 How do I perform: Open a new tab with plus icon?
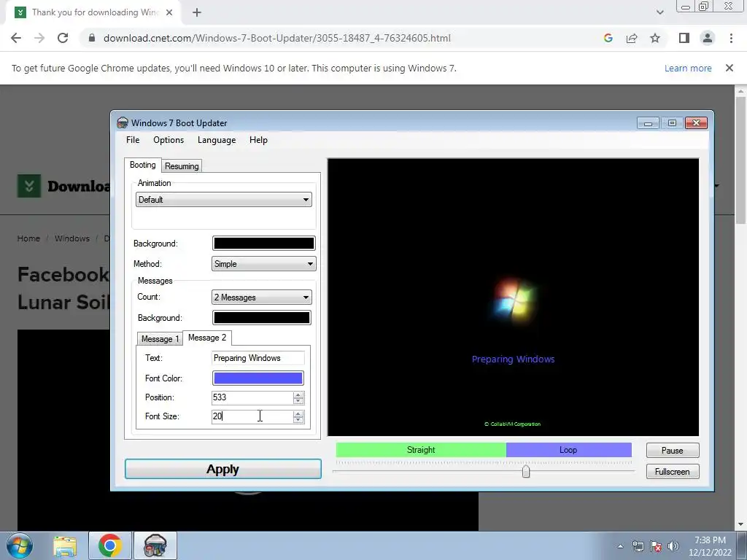[197, 13]
